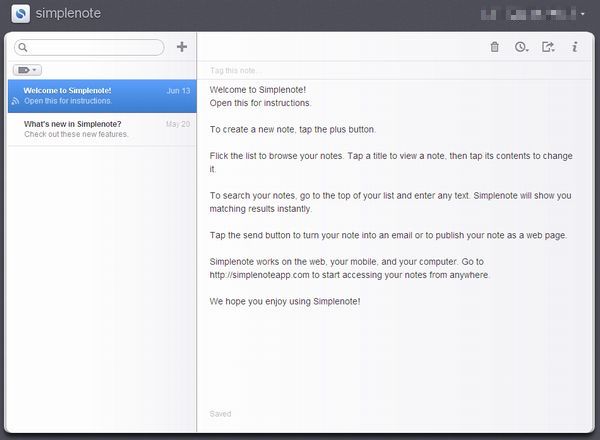
Task: Create a new note with plus button
Action: 182,47
